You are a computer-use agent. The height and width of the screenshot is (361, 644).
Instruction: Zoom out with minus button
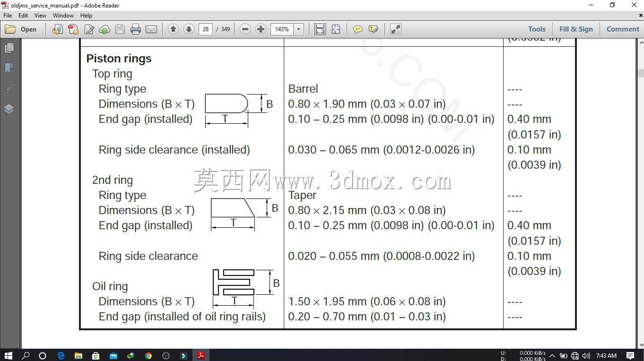tap(245, 29)
